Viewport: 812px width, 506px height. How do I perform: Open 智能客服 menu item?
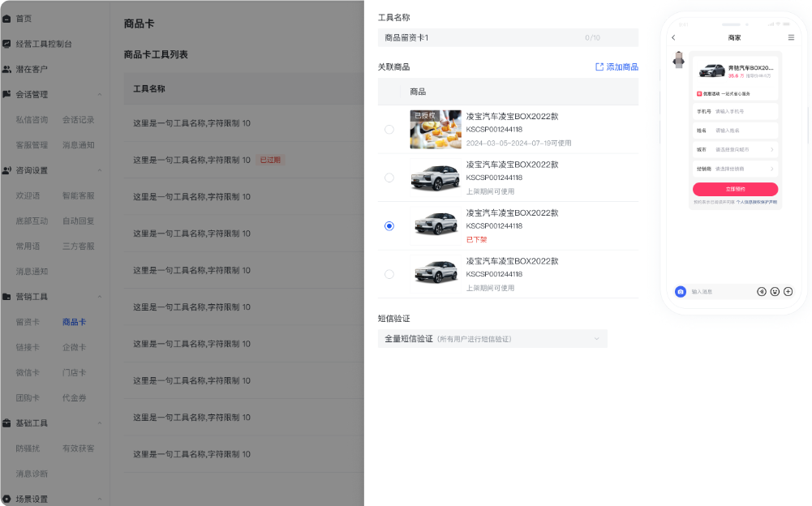pyautogui.click(x=78, y=195)
